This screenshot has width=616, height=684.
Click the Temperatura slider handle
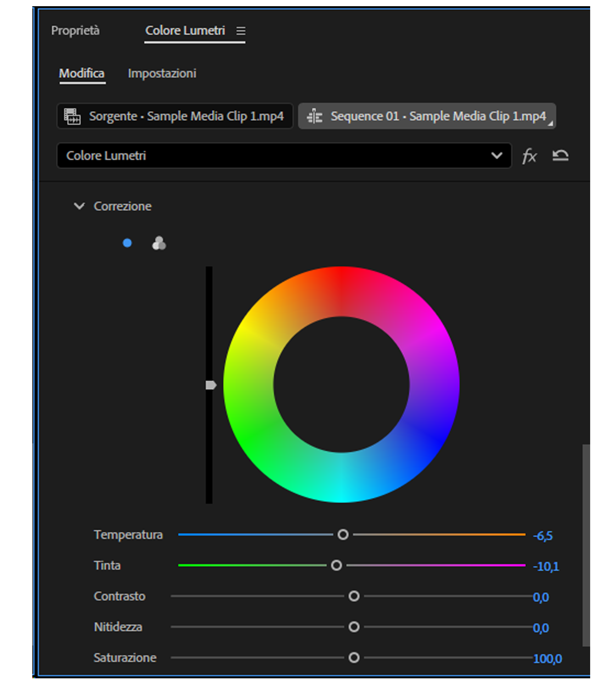pos(343,535)
